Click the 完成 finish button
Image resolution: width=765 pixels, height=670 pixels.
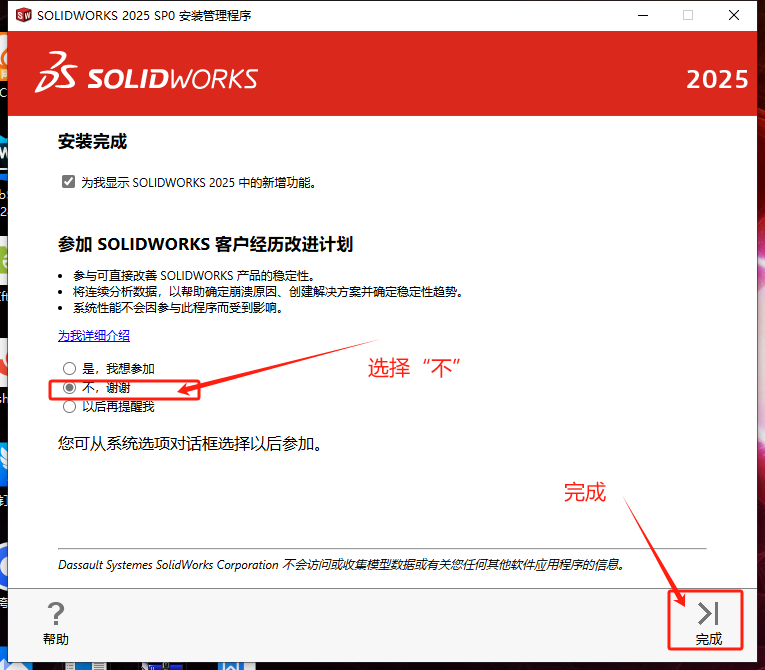pos(708,623)
